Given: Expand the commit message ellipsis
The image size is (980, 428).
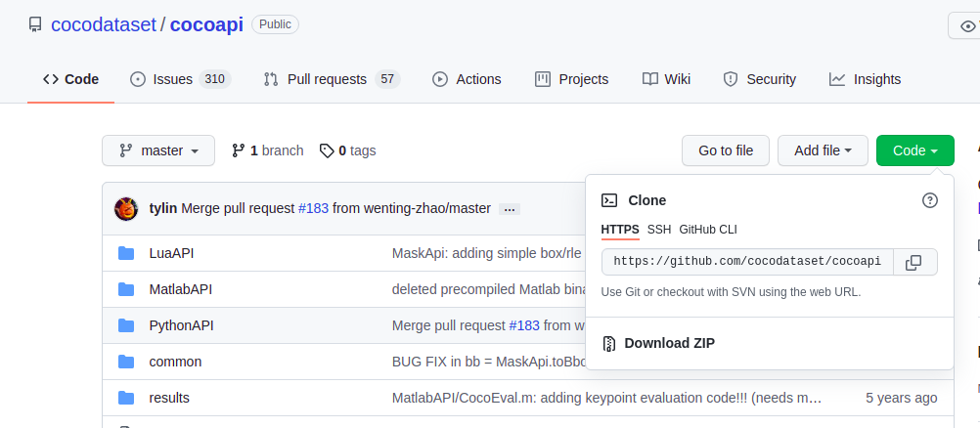Looking at the screenshot, I should [x=509, y=209].
